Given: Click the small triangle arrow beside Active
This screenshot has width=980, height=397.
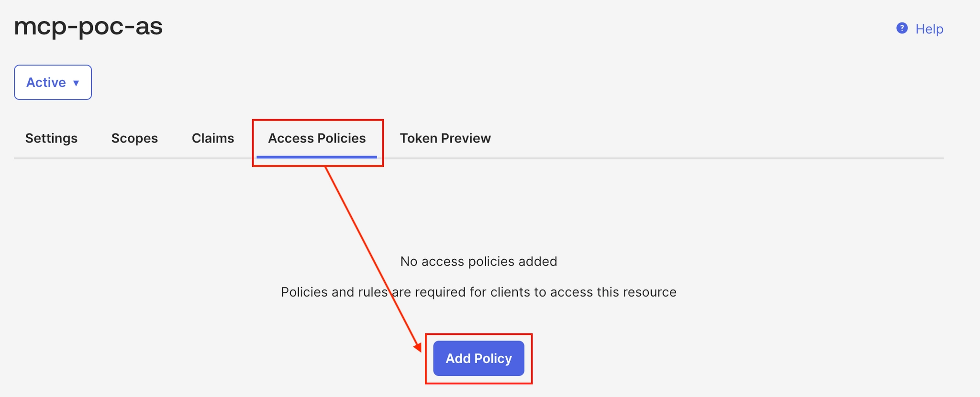Looking at the screenshot, I should [x=76, y=83].
